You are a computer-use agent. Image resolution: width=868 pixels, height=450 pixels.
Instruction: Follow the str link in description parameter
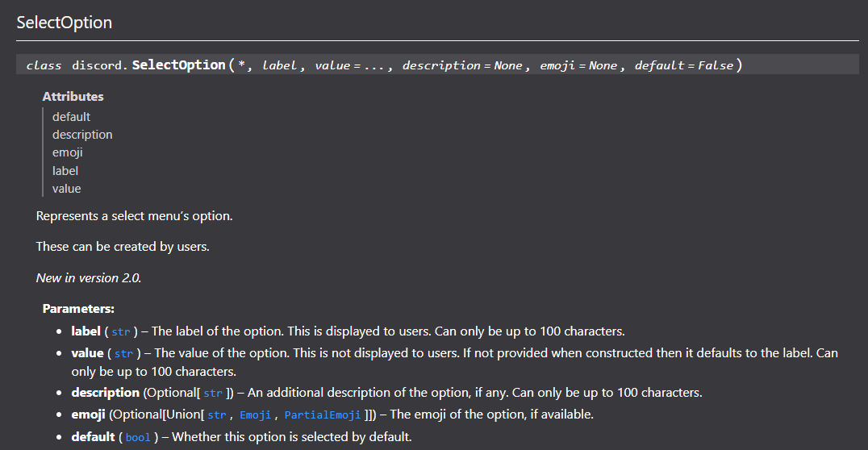(213, 393)
